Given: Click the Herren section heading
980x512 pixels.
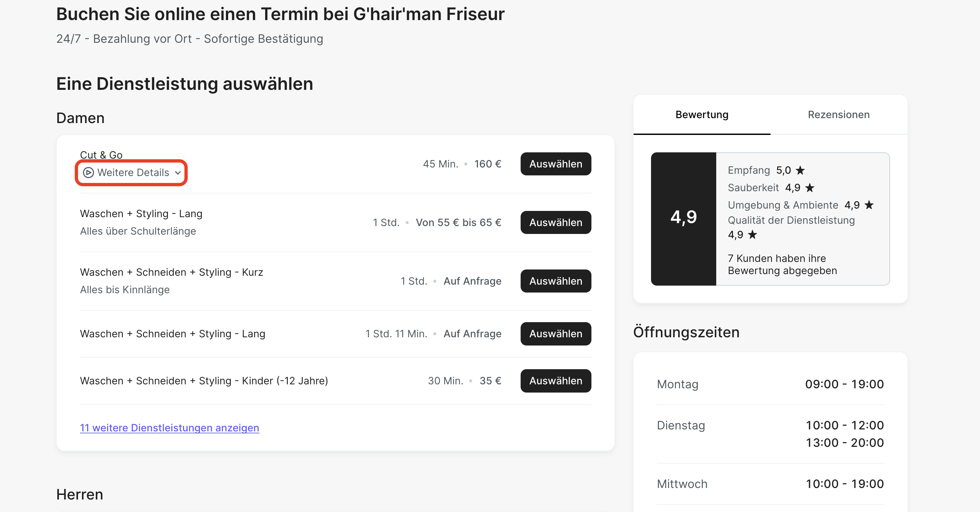Looking at the screenshot, I should pyautogui.click(x=79, y=494).
